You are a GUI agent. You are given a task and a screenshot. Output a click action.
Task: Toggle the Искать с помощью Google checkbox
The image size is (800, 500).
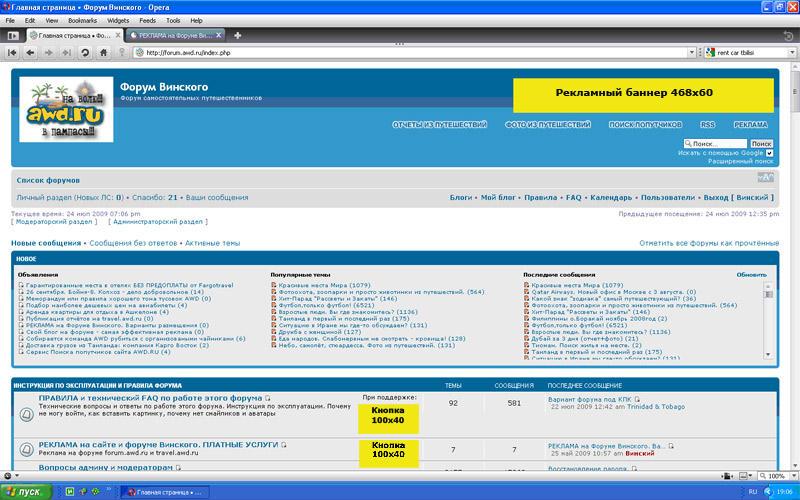[769, 153]
